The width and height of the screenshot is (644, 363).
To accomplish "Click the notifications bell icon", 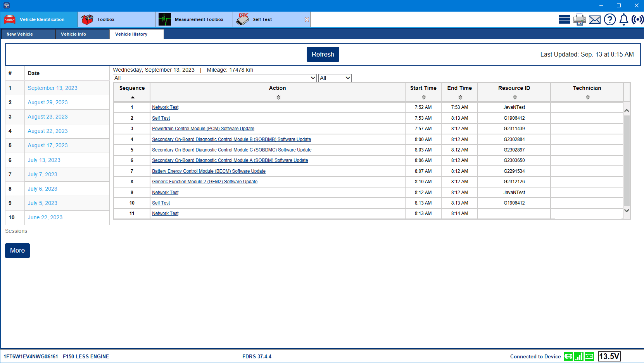I will click(623, 19).
